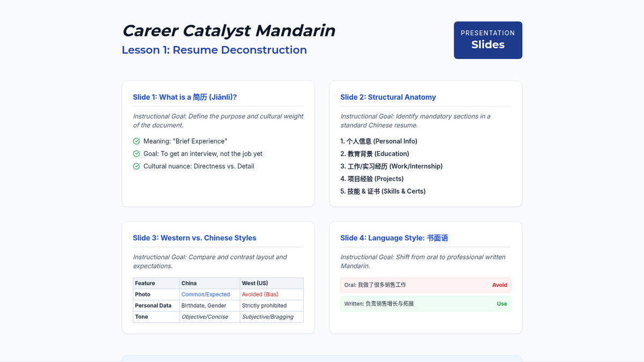Click the Common/Expected cell in Photo row
The image size is (644, 362).
[206, 294]
